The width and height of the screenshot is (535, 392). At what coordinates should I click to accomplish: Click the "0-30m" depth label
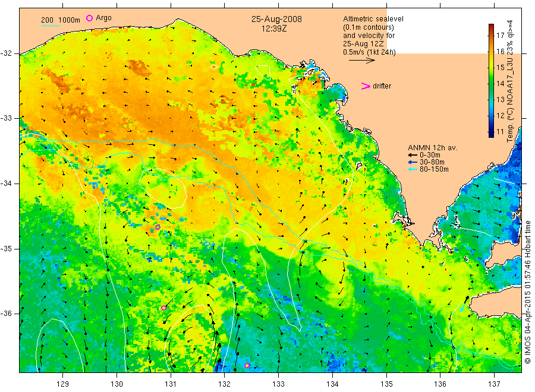click(430, 155)
